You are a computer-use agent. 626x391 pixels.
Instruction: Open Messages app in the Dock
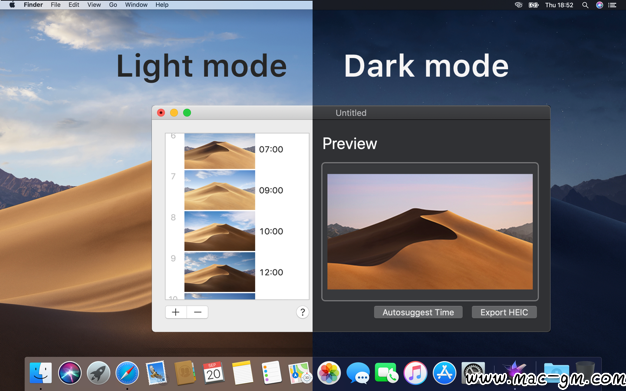tap(358, 373)
